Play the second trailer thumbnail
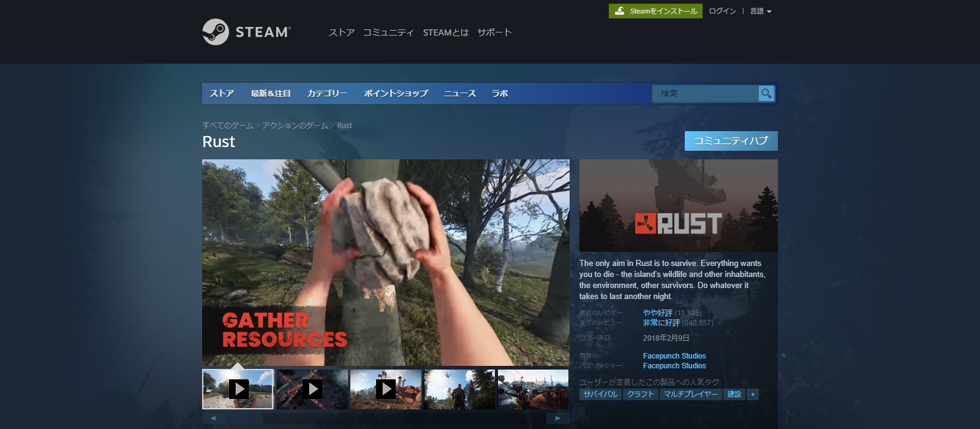980x429 pixels. point(312,389)
